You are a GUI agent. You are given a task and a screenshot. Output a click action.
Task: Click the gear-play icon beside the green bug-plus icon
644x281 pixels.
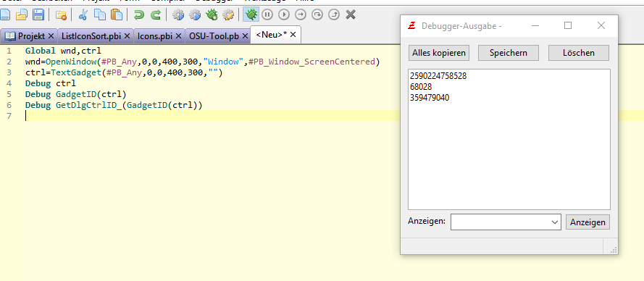pos(195,15)
